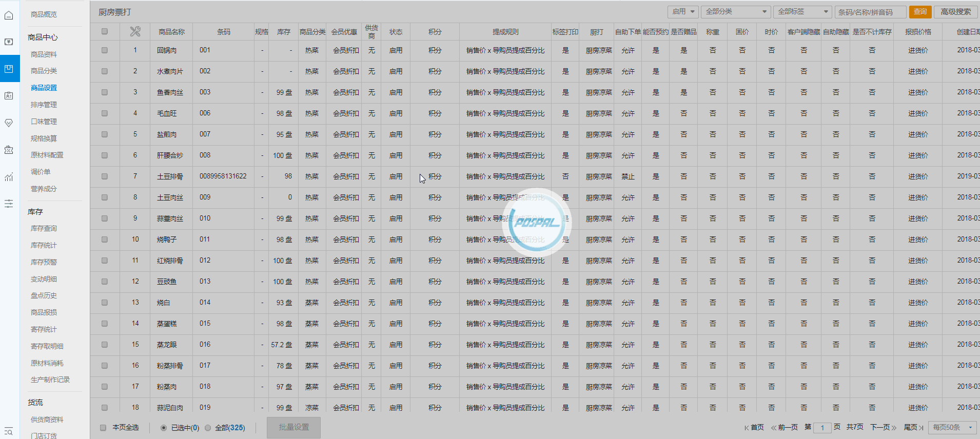Open 生产制作记录 menu item
The image size is (980, 439).
50,380
